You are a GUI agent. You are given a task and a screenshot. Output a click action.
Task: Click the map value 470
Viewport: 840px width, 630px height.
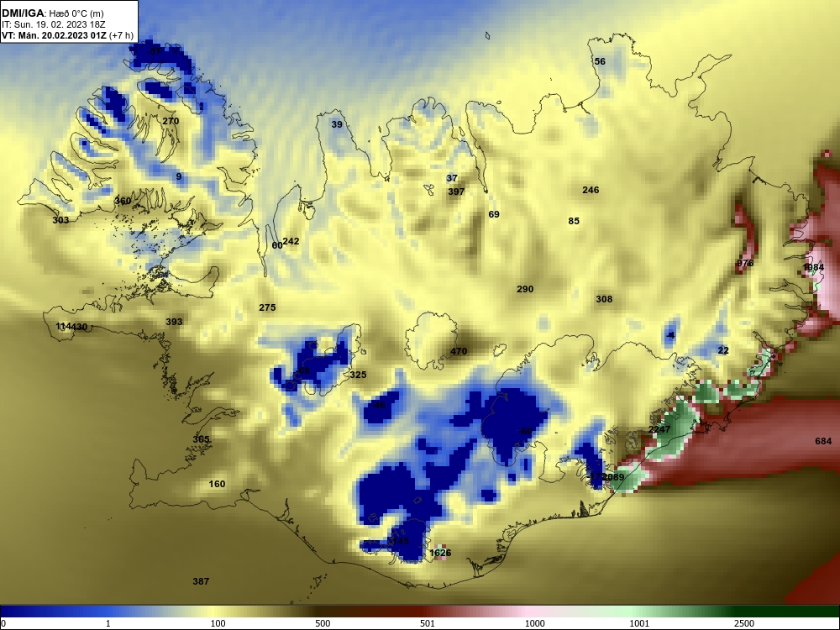[x=459, y=351]
